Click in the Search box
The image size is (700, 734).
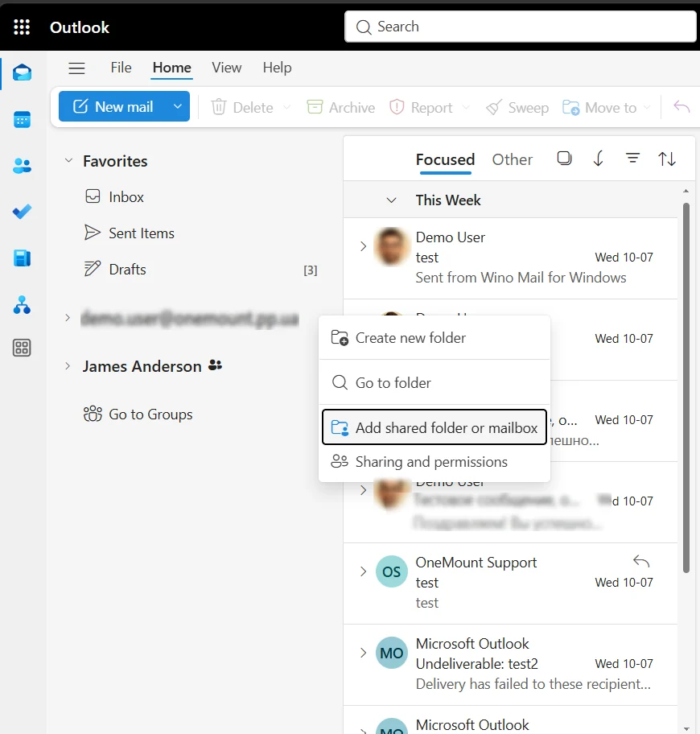point(521,27)
